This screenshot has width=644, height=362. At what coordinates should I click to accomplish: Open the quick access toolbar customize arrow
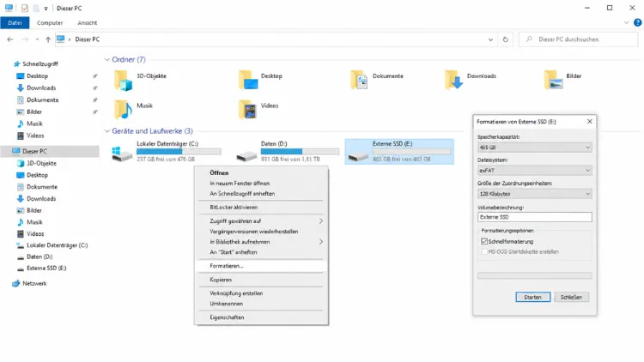click(x=46, y=9)
